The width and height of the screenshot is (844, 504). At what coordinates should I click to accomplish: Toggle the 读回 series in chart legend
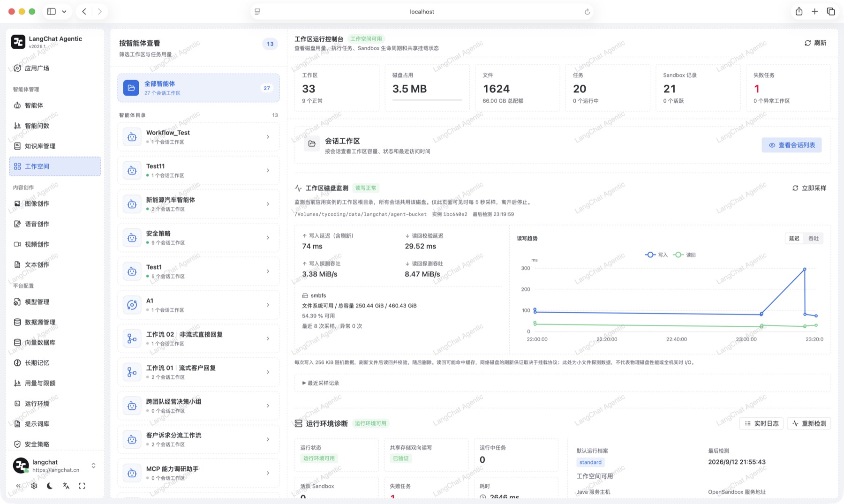pyautogui.click(x=685, y=255)
